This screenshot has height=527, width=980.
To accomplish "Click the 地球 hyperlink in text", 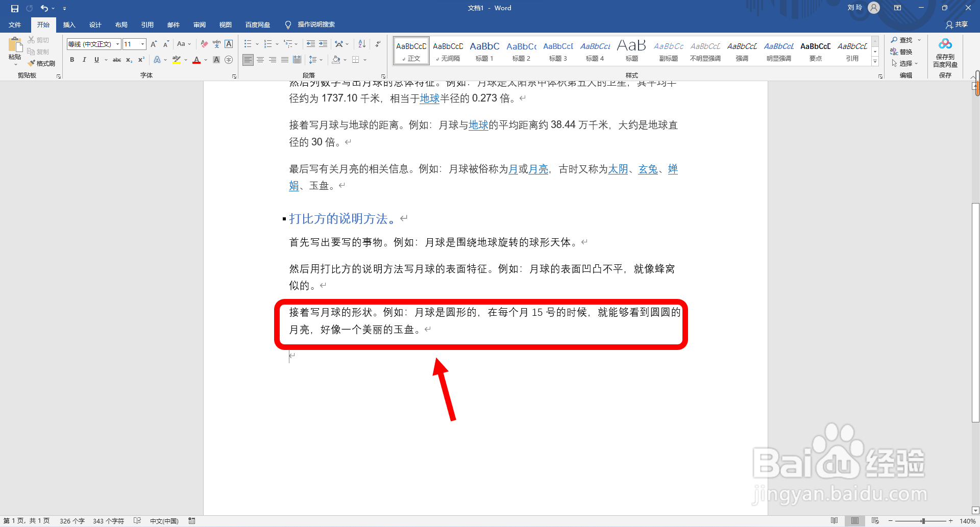I will click(x=429, y=99).
